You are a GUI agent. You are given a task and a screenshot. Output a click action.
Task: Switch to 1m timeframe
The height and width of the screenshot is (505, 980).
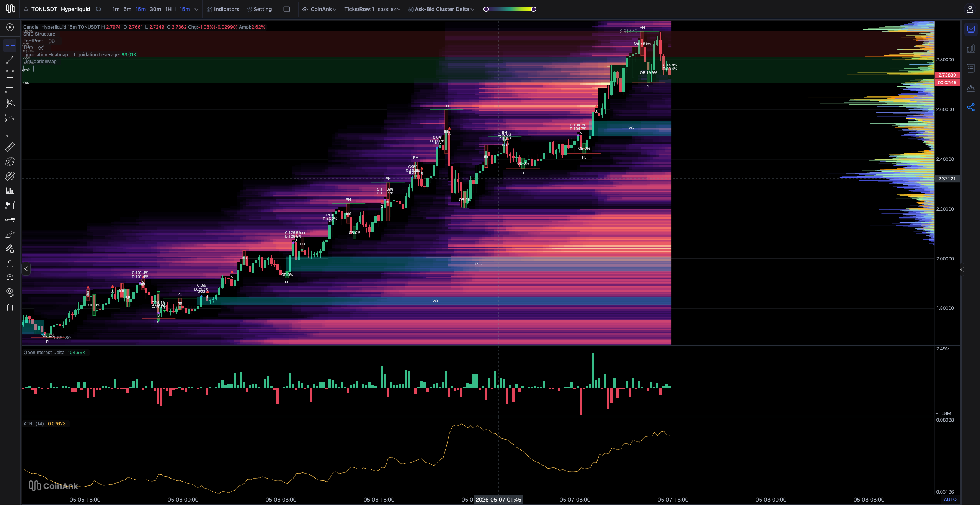click(x=116, y=9)
